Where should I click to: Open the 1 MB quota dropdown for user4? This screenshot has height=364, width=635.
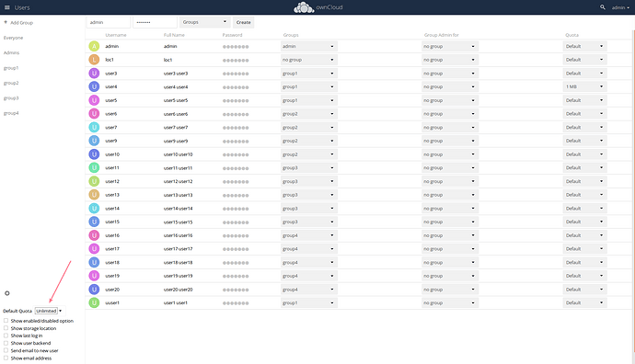tap(584, 86)
